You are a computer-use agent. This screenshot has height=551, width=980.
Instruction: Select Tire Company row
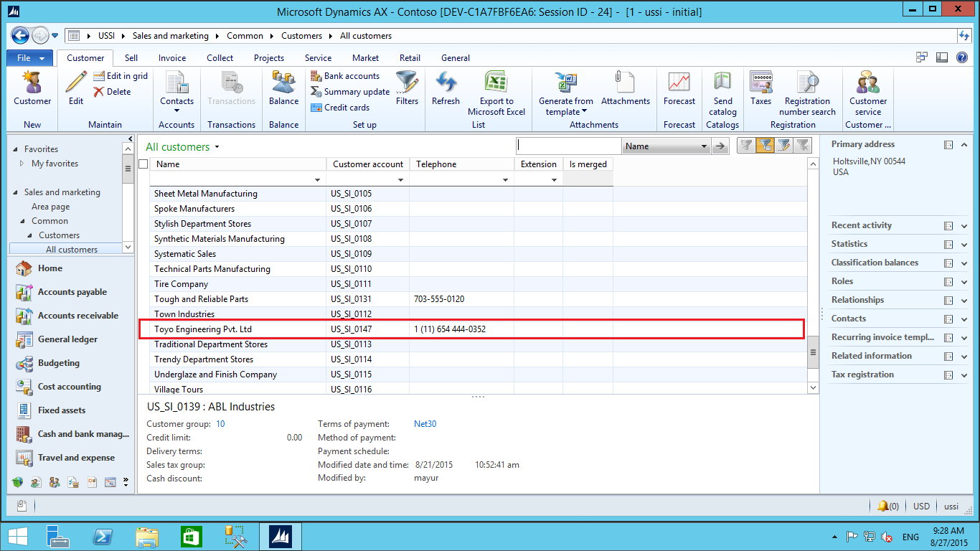[x=471, y=284]
